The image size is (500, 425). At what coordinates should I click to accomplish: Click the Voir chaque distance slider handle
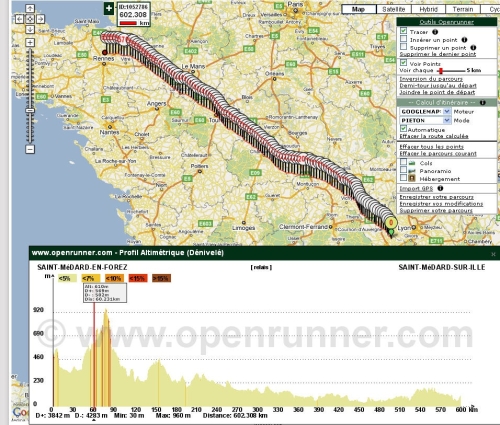tap(441, 71)
